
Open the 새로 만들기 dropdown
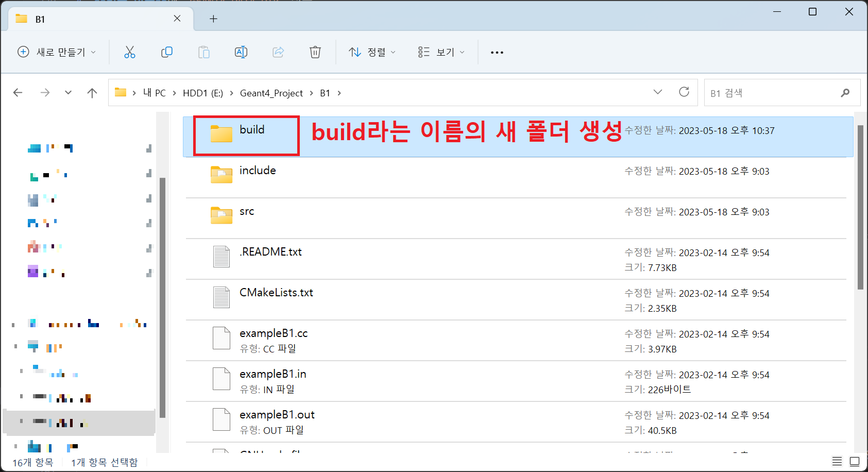pyautogui.click(x=57, y=52)
